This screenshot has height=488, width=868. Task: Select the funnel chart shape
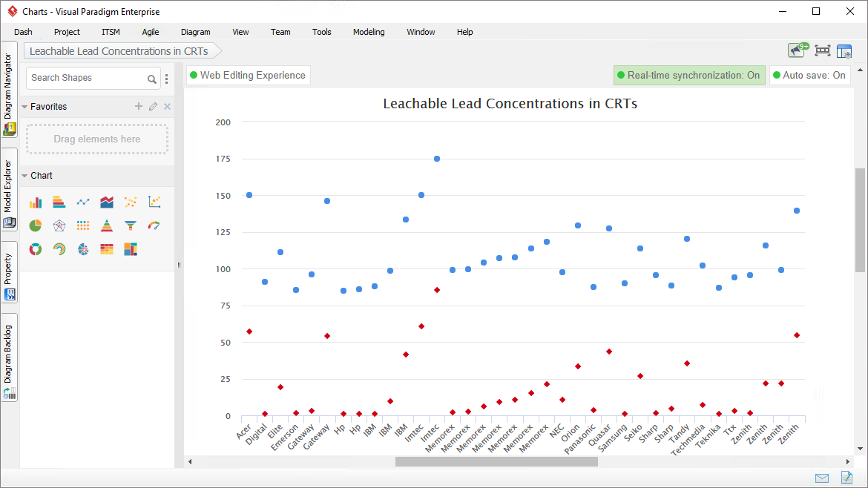coord(131,225)
